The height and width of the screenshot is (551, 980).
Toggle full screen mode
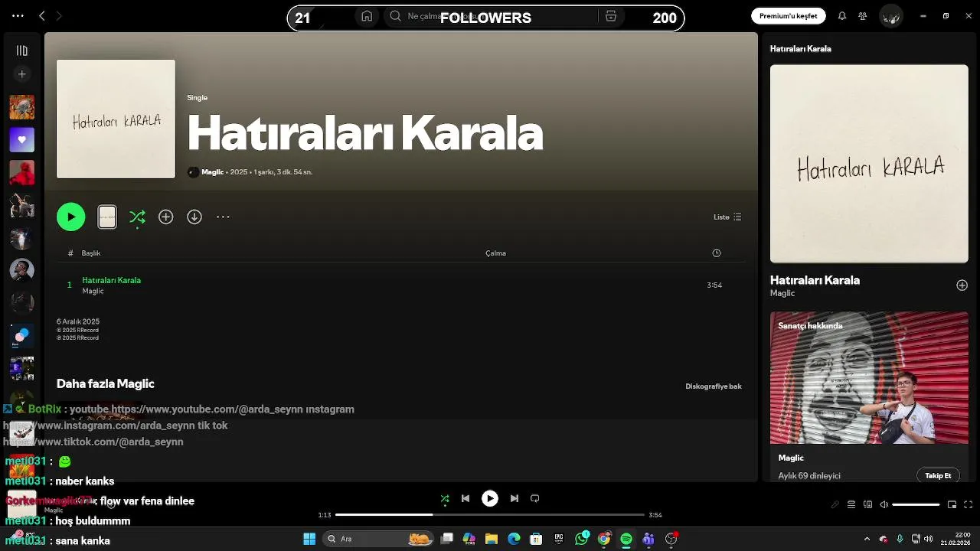(969, 504)
